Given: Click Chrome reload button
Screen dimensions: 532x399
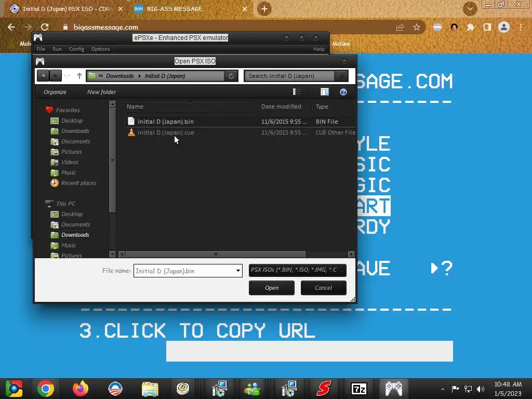Looking at the screenshot, I should point(45,27).
